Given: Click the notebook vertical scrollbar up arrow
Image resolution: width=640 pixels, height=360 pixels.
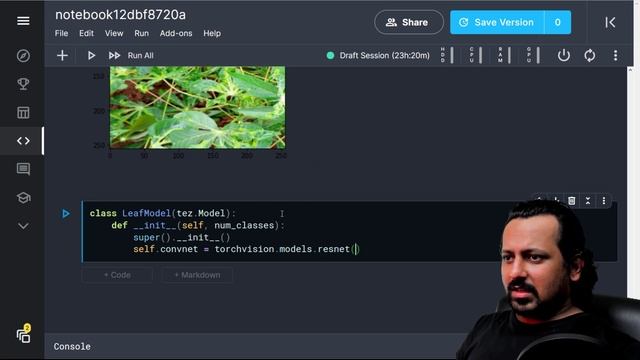Looking at the screenshot, I should click(x=630, y=70).
